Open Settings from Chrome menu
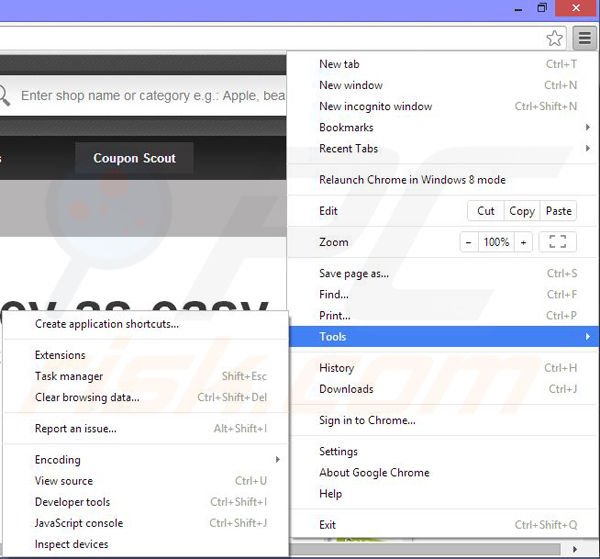Viewport: 600px width, 559px height. [x=444, y=451]
